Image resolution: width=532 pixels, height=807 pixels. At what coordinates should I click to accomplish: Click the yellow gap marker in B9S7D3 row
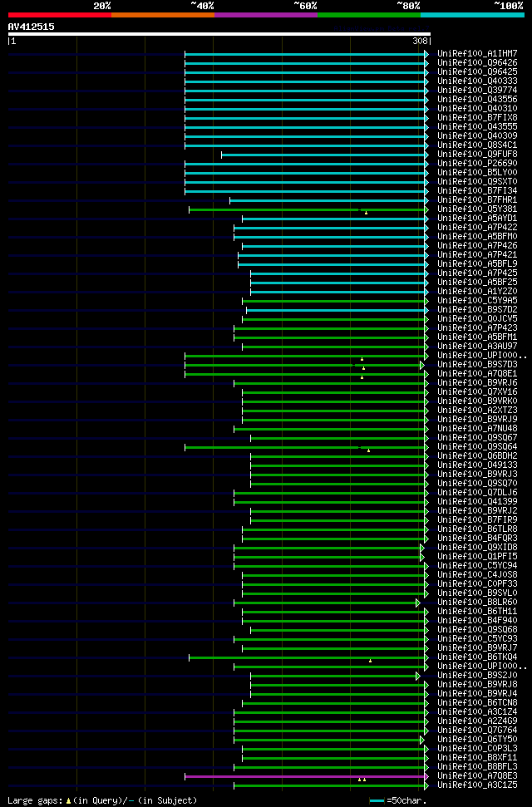coord(363,368)
